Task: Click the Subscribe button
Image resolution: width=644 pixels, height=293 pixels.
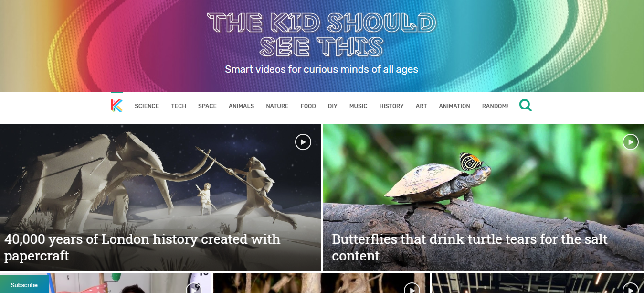Action: tap(24, 285)
